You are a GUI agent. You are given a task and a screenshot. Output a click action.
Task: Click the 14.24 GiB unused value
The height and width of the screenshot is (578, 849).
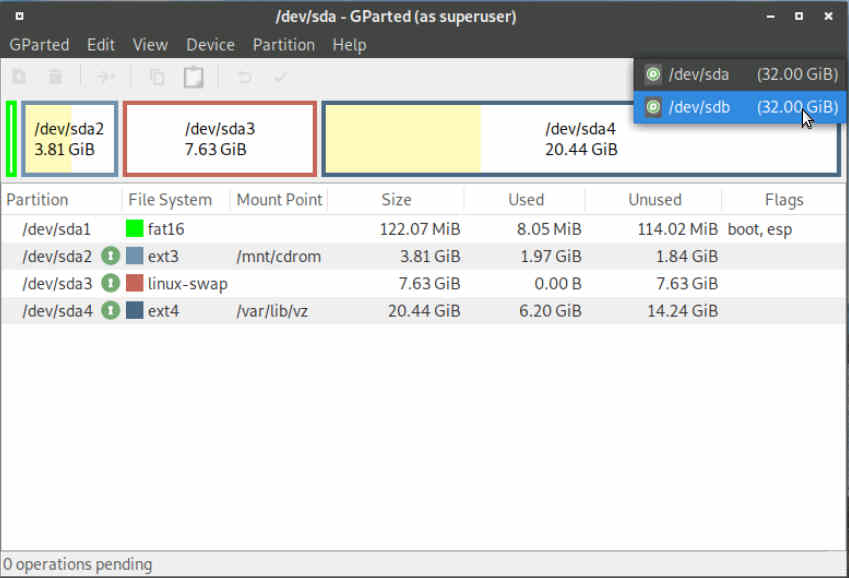click(x=682, y=311)
